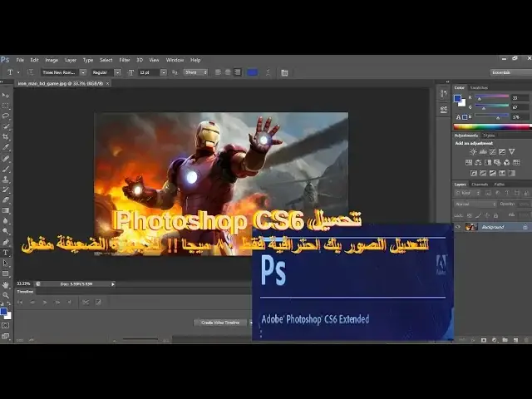Toggle the type layer filter in Layers panel
Screen dimensions: 532x399
click(507, 193)
